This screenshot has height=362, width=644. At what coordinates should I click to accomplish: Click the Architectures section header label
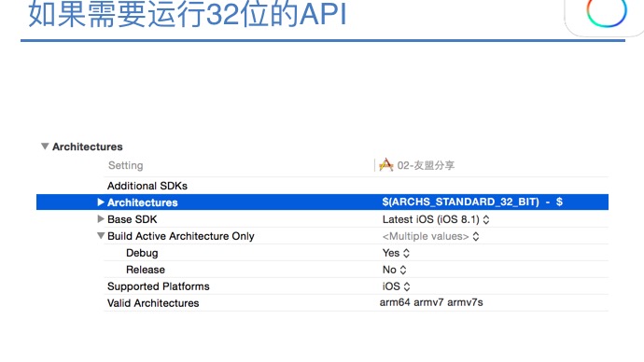(x=88, y=146)
